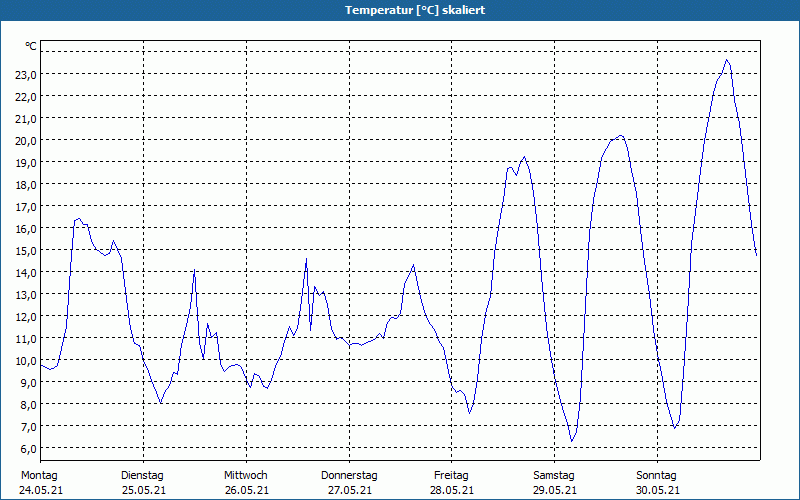Click the 30.05.21 date label
The width and height of the screenshot is (800, 500).
(657, 490)
